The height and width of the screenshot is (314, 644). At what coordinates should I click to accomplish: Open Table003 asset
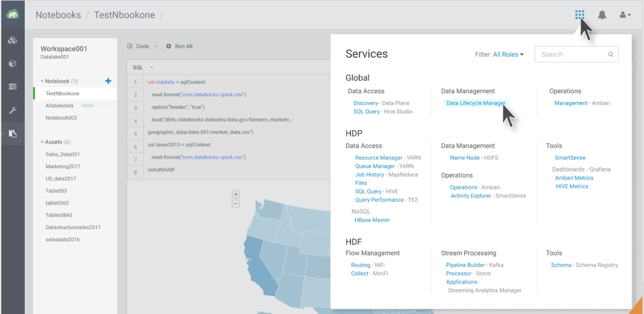(x=56, y=191)
